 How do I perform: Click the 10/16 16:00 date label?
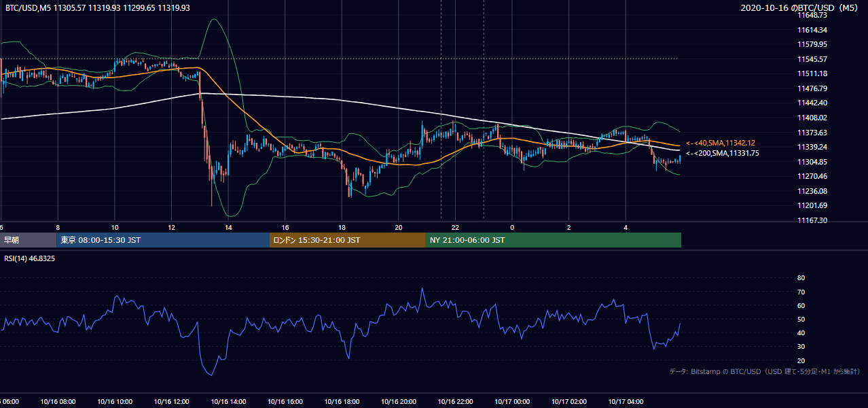point(285,402)
